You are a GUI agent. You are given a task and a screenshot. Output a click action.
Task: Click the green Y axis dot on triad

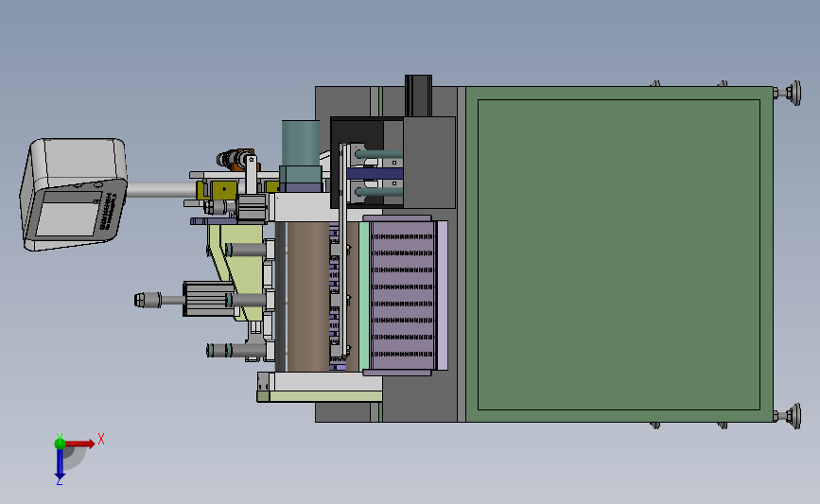[60, 443]
